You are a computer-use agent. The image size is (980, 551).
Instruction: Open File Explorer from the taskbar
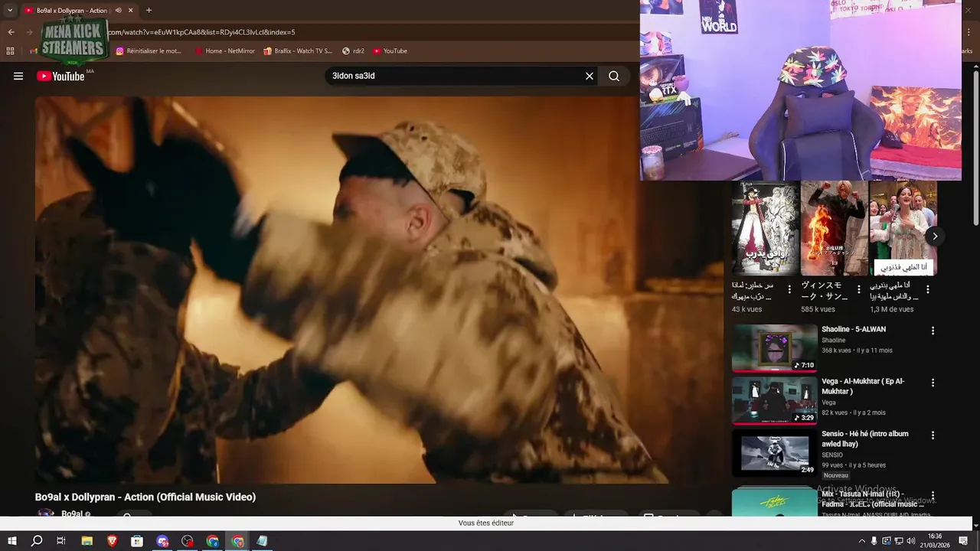coord(87,541)
